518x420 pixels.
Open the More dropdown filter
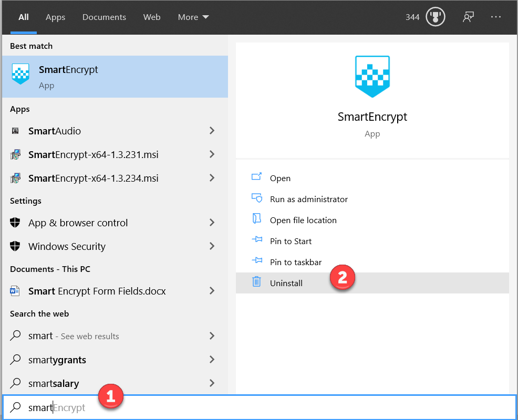(193, 17)
